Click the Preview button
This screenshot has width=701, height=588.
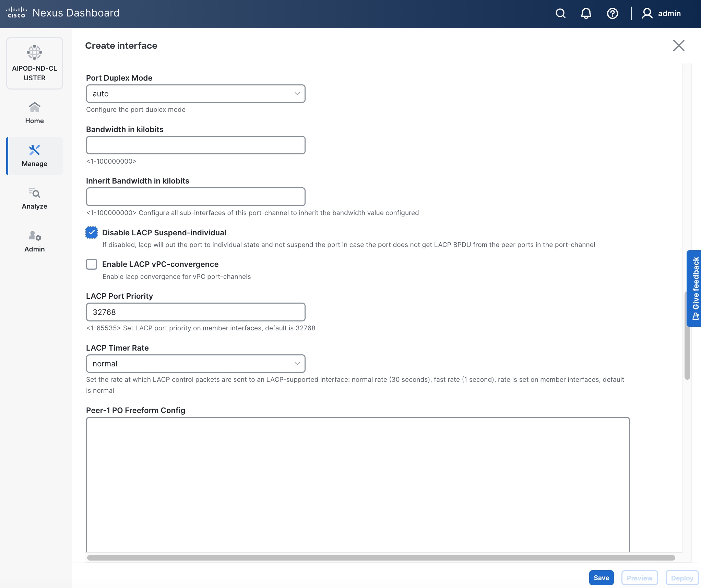(639, 577)
